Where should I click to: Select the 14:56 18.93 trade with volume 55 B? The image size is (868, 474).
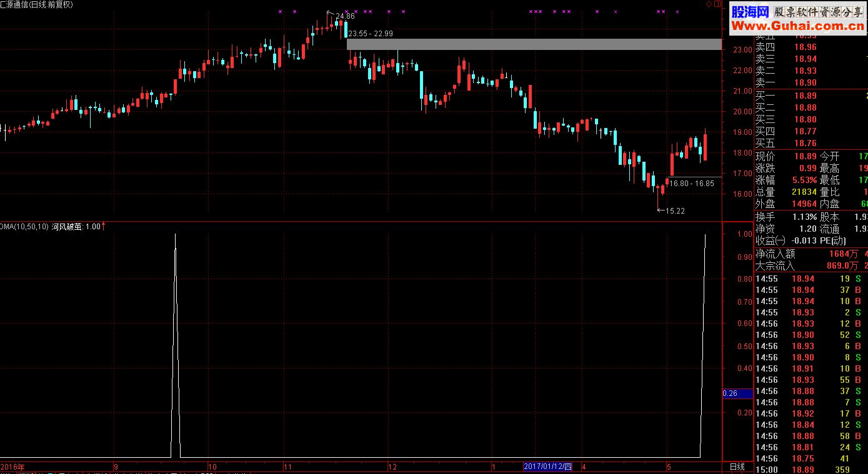pyautogui.click(x=811, y=380)
